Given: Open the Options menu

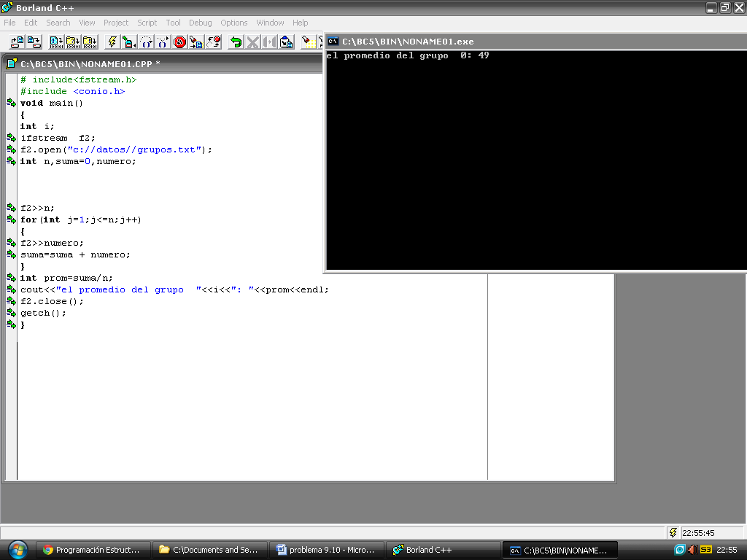Looking at the screenshot, I should [x=233, y=23].
